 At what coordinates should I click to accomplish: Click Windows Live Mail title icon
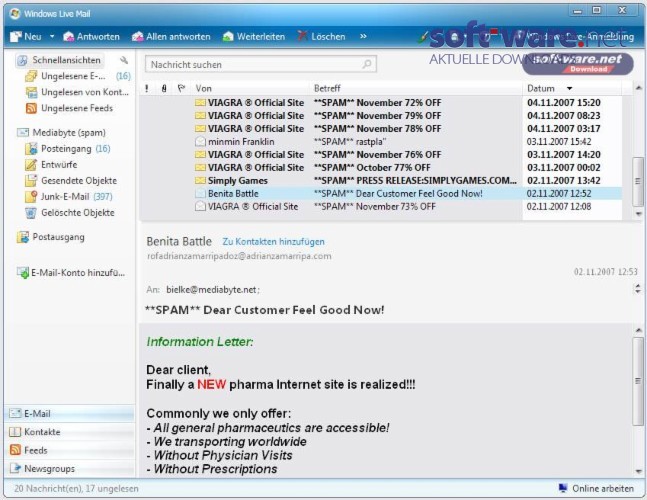pyautogui.click(x=15, y=13)
